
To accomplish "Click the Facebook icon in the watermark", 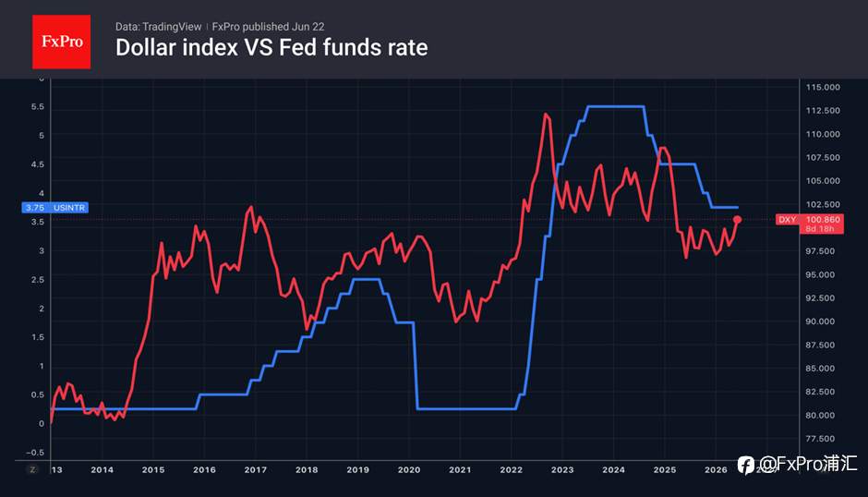I will pos(746,465).
